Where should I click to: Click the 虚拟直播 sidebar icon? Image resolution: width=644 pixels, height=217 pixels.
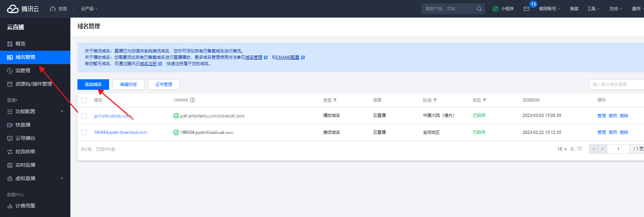point(10,179)
